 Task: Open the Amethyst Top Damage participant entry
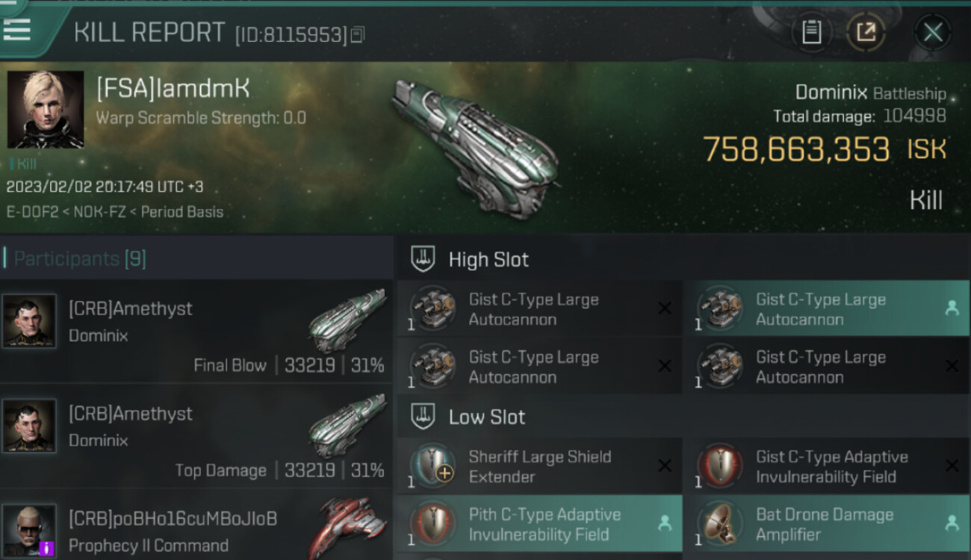pyautogui.click(x=196, y=437)
